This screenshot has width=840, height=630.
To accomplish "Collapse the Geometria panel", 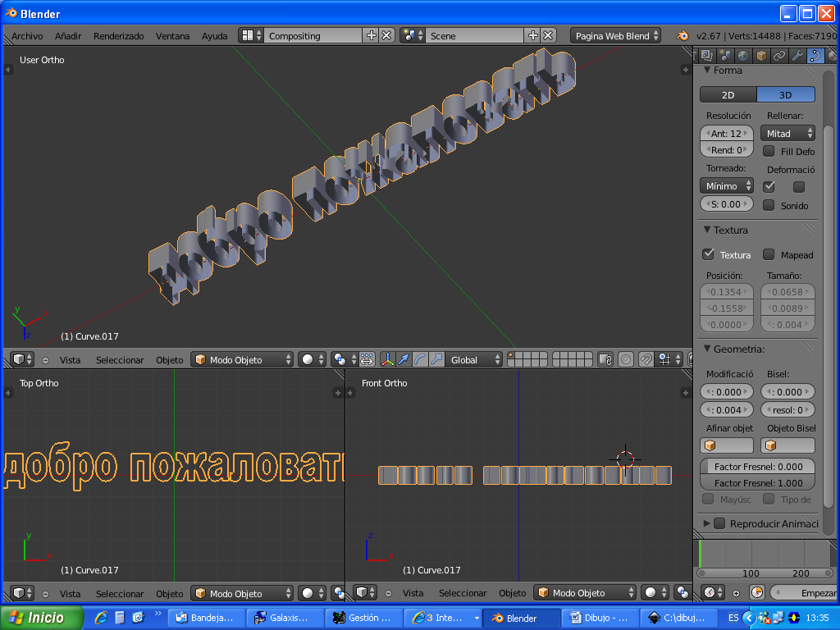I will pos(707,349).
